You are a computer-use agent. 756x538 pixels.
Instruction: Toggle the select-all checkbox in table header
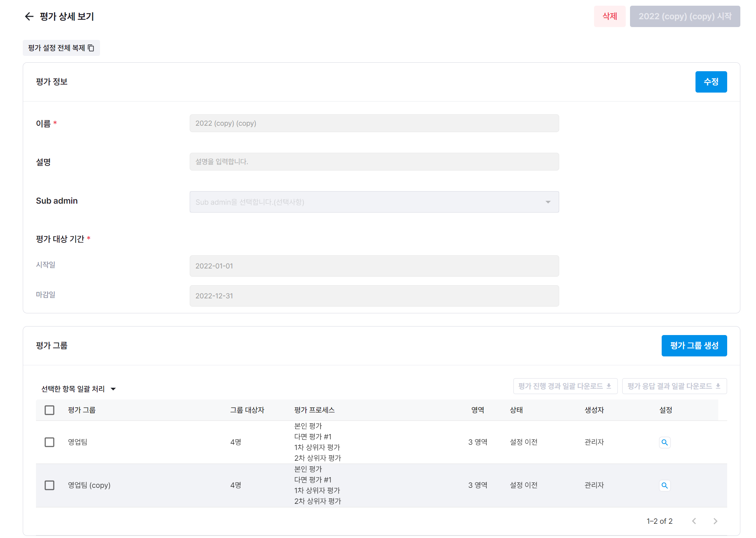[49, 410]
